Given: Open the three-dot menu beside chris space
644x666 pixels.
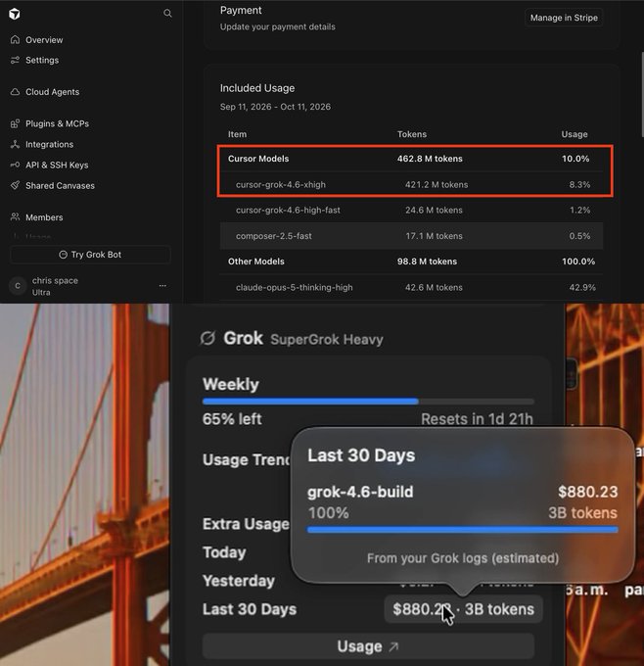Looking at the screenshot, I should [x=162, y=286].
